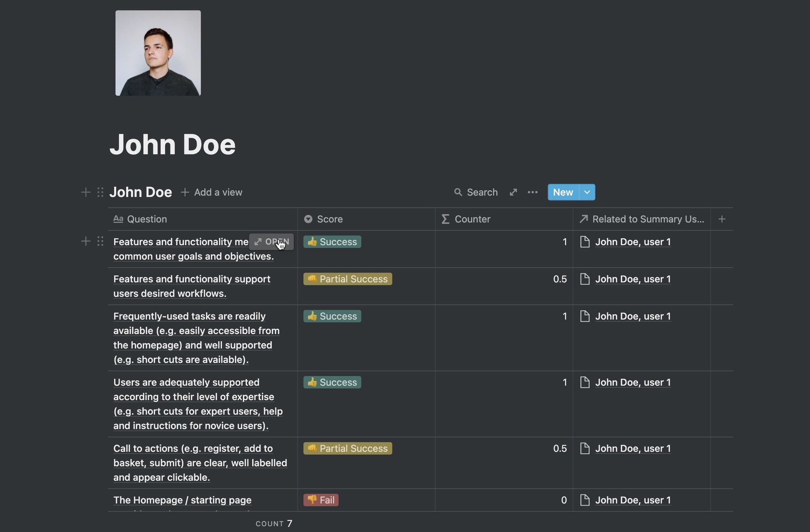Click the page icon beside first John Doe entry
The image size is (810, 532).
click(x=585, y=242)
